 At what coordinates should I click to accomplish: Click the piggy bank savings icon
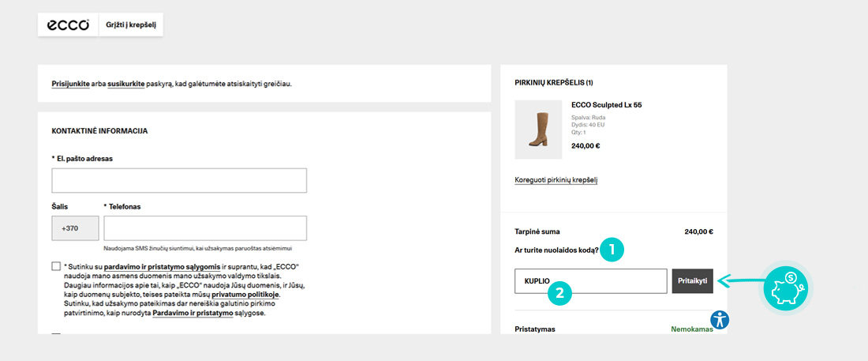(x=786, y=286)
